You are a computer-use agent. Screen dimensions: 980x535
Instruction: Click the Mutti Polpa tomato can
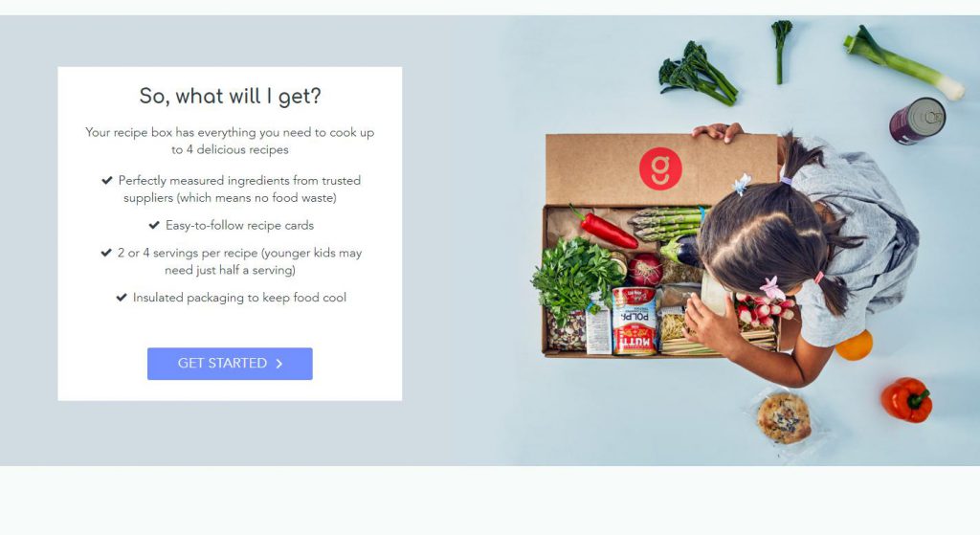coord(635,321)
